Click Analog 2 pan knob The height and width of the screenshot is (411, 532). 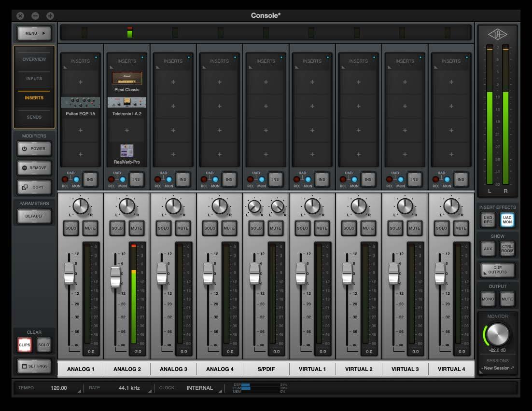click(127, 206)
